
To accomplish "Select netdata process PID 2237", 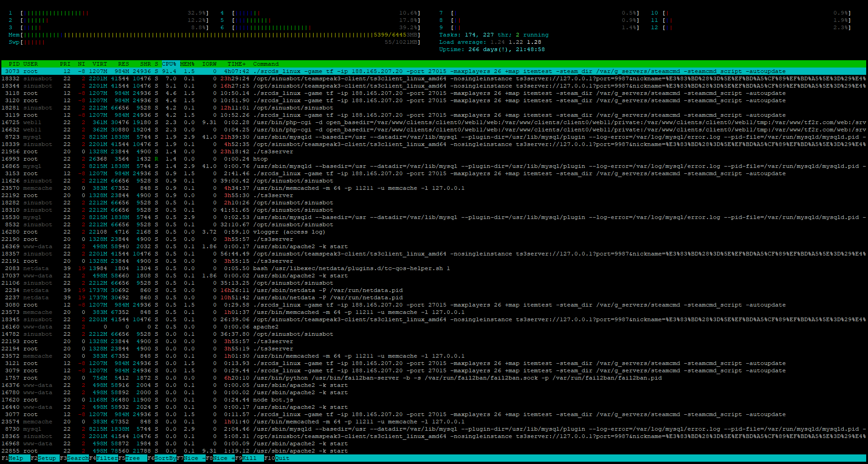I will (x=434, y=297).
